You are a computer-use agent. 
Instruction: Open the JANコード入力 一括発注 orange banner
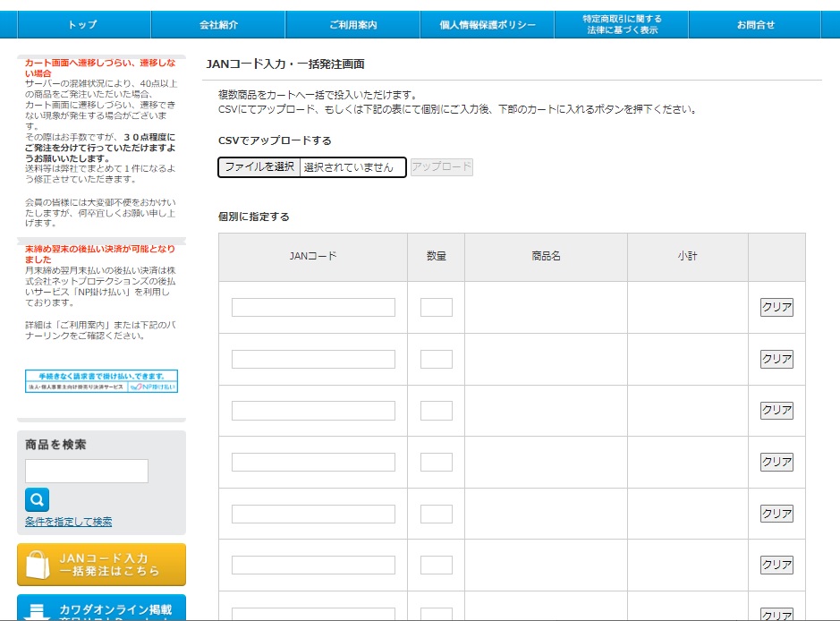[x=101, y=564]
